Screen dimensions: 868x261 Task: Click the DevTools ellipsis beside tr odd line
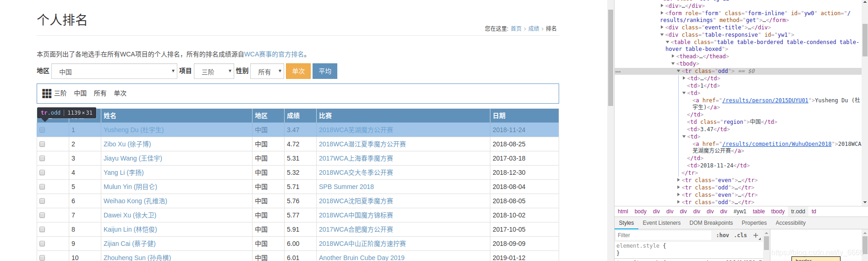tap(618, 72)
